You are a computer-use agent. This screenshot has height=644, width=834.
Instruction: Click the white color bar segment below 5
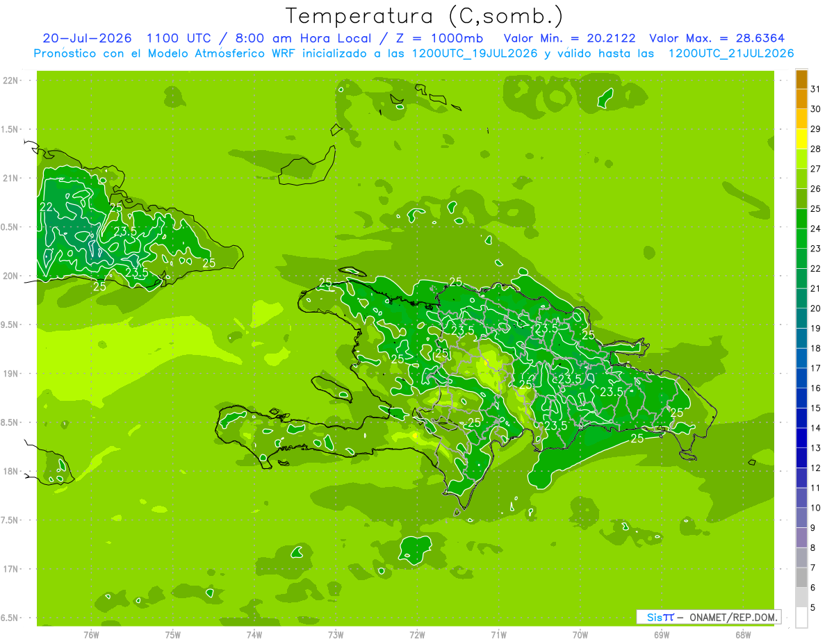point(801,618)
